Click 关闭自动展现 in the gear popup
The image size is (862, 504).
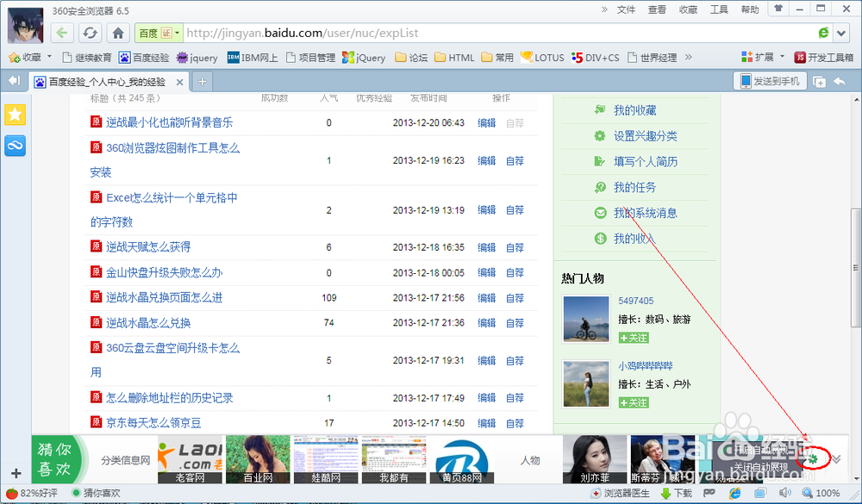click(761, 468)
